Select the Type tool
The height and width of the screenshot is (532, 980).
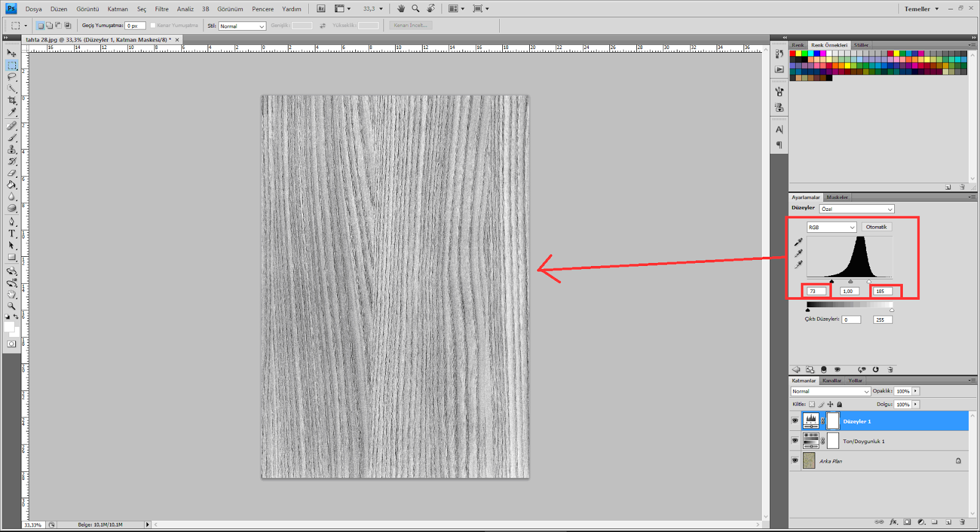click(x=12, y=234)
